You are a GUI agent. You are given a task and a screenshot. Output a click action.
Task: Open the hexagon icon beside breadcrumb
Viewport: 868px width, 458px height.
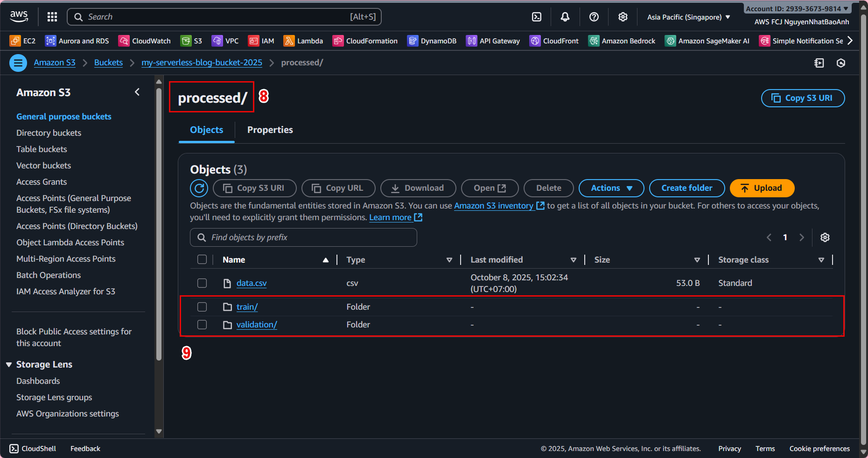pyautogui.click(x=841, y=63)
